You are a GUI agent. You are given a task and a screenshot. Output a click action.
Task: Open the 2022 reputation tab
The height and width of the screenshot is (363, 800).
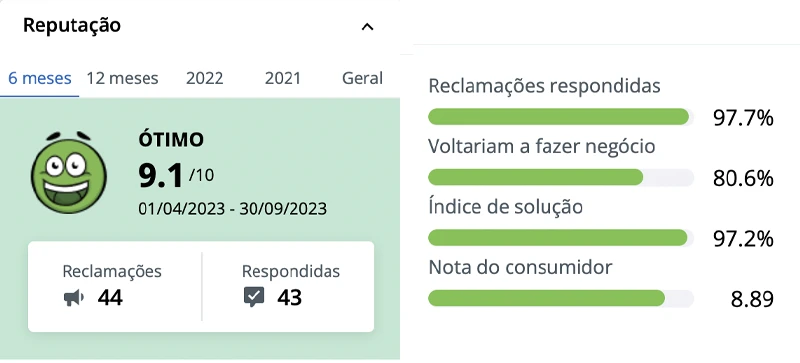click(x=205, y=79)
